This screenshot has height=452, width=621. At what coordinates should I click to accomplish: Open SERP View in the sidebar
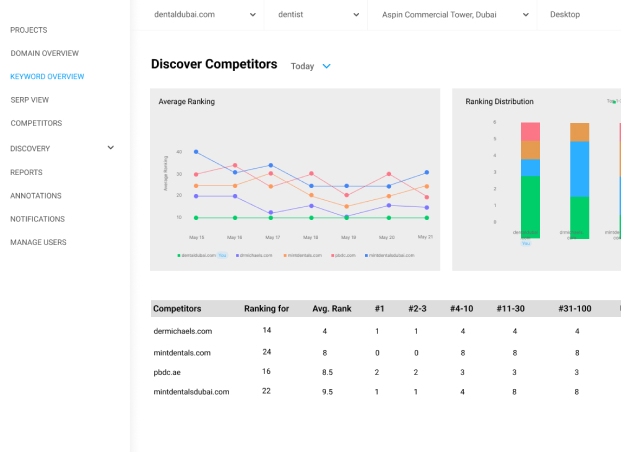click(30, 100)
